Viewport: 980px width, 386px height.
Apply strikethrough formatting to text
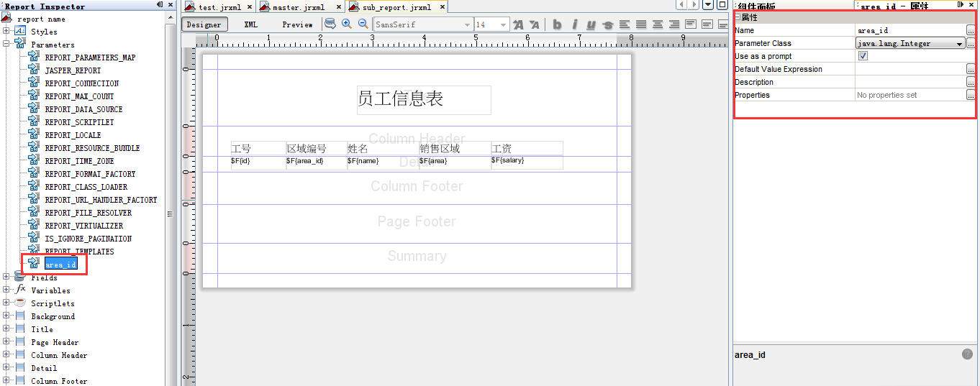point(608,24)
